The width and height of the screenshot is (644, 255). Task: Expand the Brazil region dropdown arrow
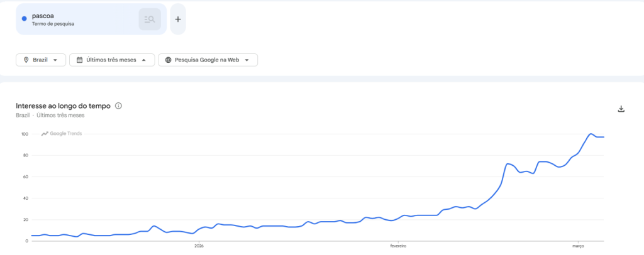(x=57, y=60)
